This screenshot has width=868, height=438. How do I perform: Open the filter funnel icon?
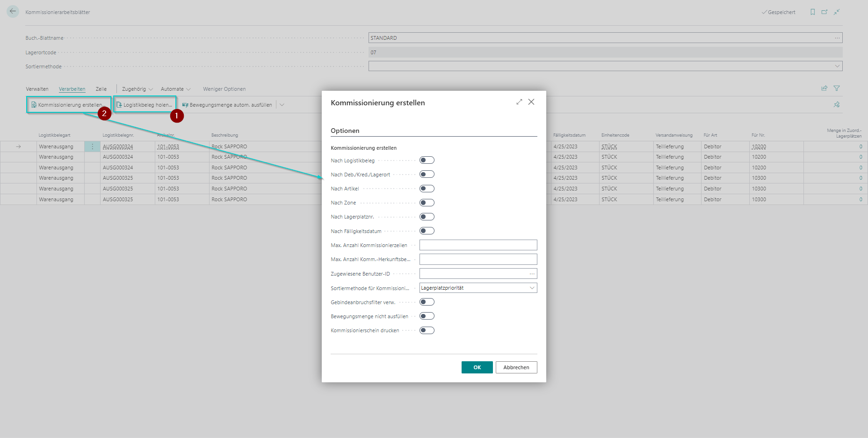[x=837, y=88]
